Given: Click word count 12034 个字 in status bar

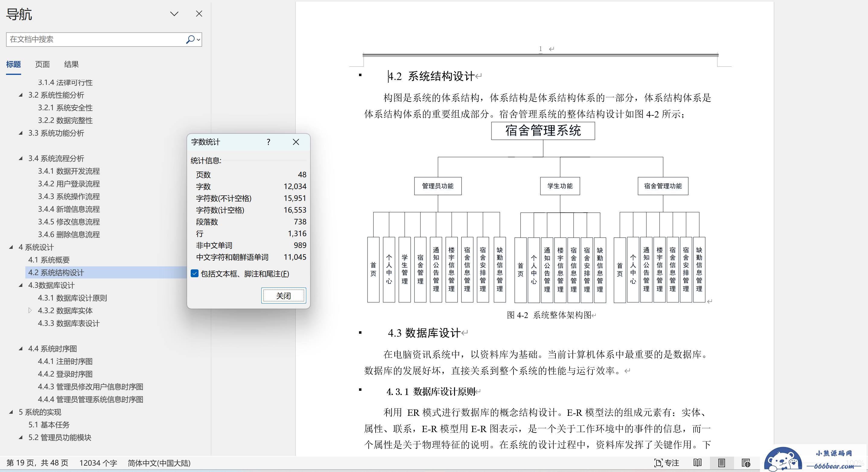Looking at the screenshot, I should point(98,463).
